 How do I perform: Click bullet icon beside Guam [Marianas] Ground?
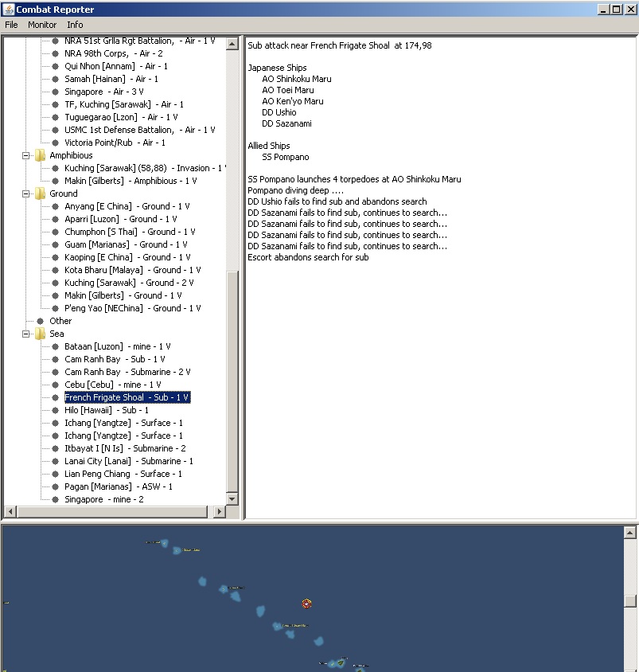(55, 244)
